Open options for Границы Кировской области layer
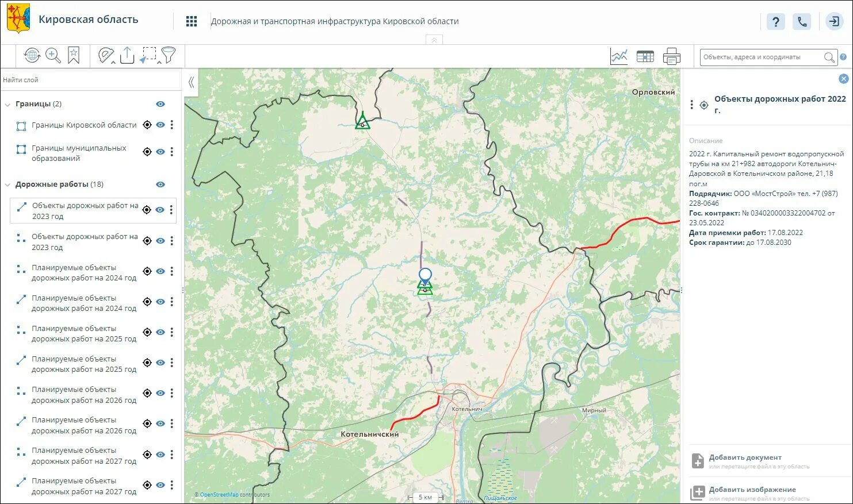The image size is (853, 504). [x=171, y=125]
